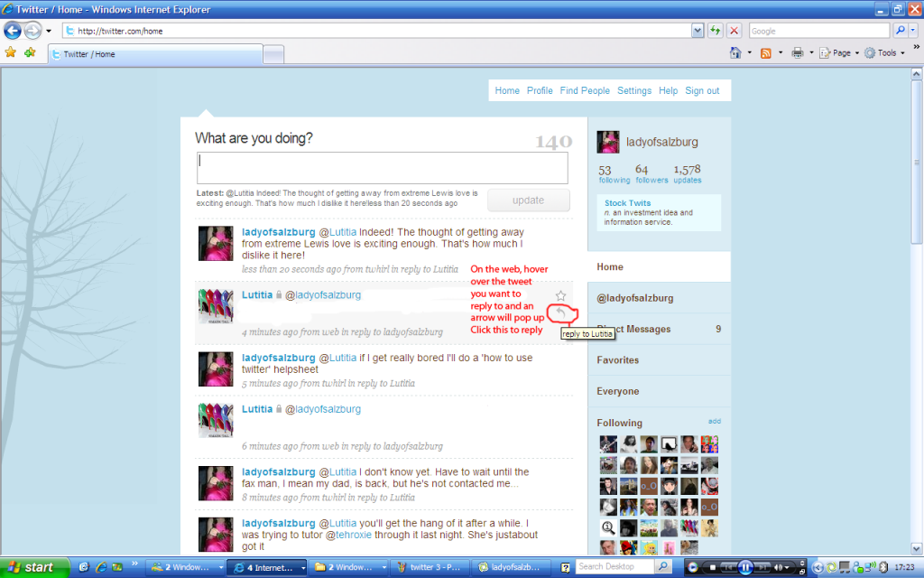Click the help question mark taskbar icon
This screenshot has height=578, width=924.
565,567
